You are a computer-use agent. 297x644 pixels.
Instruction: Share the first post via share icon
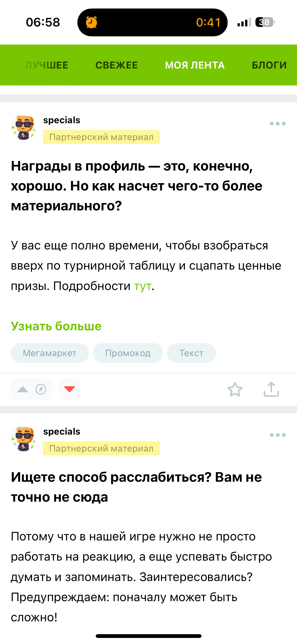pos(271,389)
